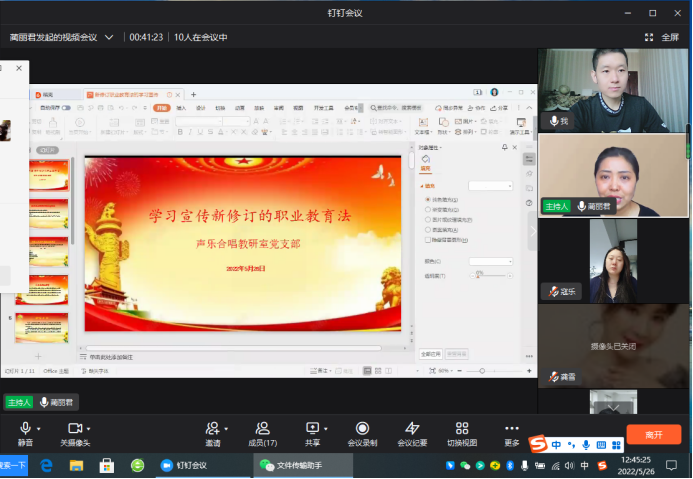This screenshot has height=479, width=693.
Task: Start 会议录制 meeting recording
Action: 362,429
